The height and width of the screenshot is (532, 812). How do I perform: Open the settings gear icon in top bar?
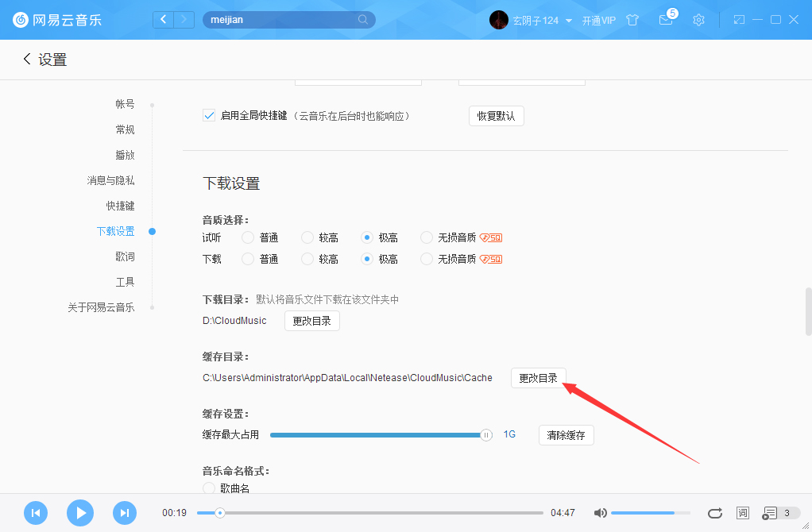(698, 20)
